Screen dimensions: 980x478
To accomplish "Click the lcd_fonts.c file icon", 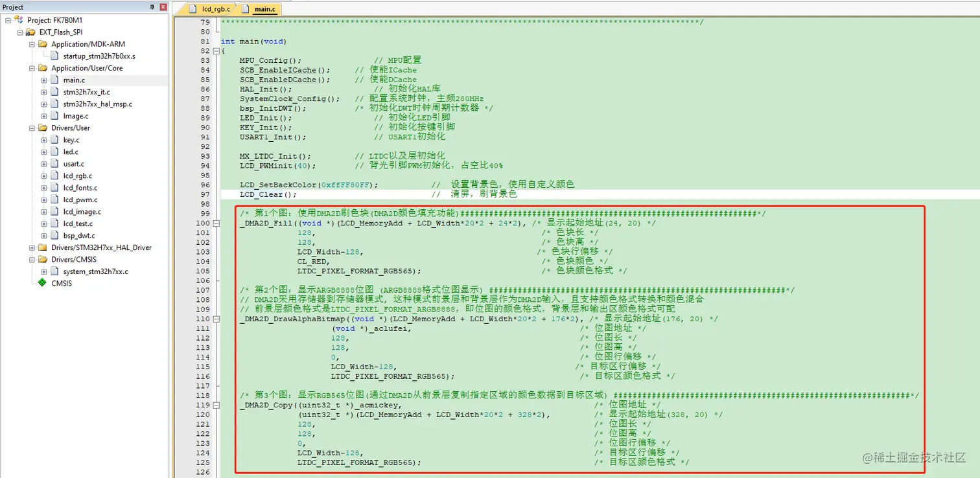I will (x=54, y=188).
